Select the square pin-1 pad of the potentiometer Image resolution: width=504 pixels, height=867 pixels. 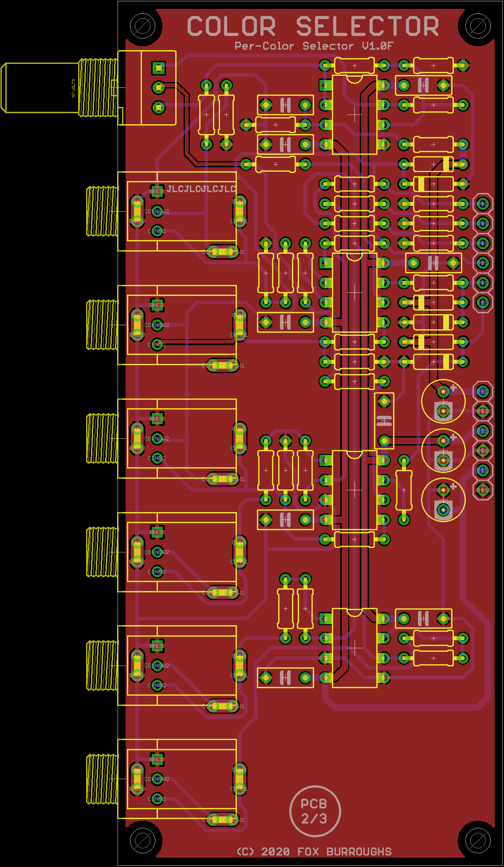click(158, 68)
